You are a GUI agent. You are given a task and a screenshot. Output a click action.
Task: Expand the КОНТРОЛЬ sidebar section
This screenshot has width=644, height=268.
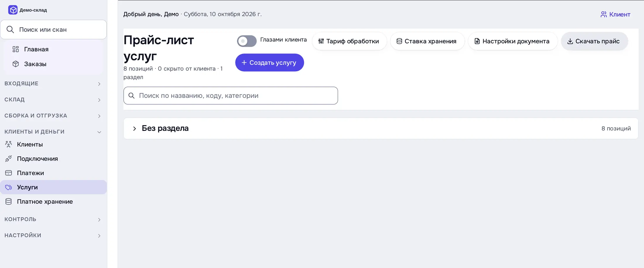point(53,219)
